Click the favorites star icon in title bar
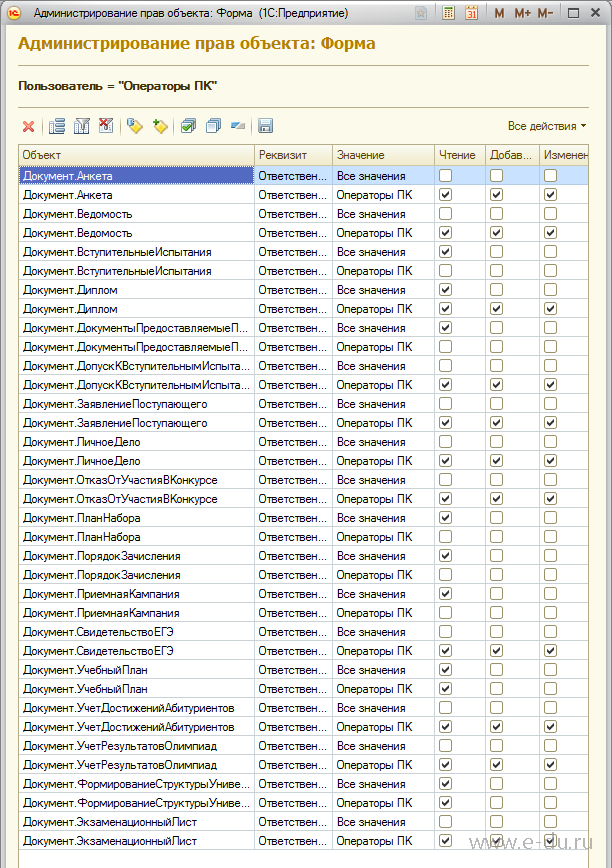 pos(421,13)
